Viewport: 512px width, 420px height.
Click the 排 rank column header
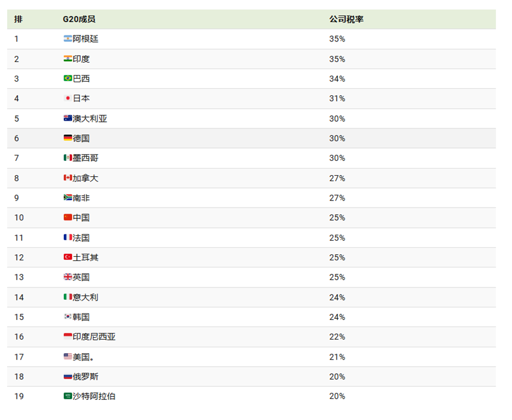coord(18,20)
